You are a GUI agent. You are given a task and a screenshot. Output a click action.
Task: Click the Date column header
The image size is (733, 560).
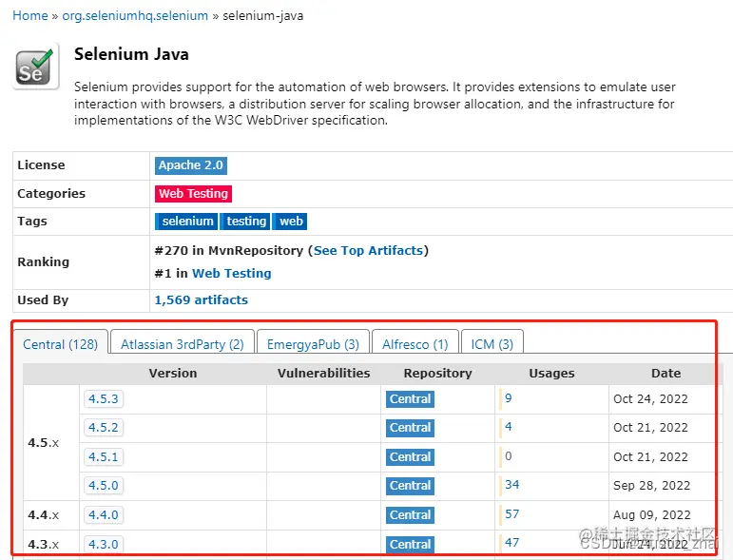click(x=665, y=373)
